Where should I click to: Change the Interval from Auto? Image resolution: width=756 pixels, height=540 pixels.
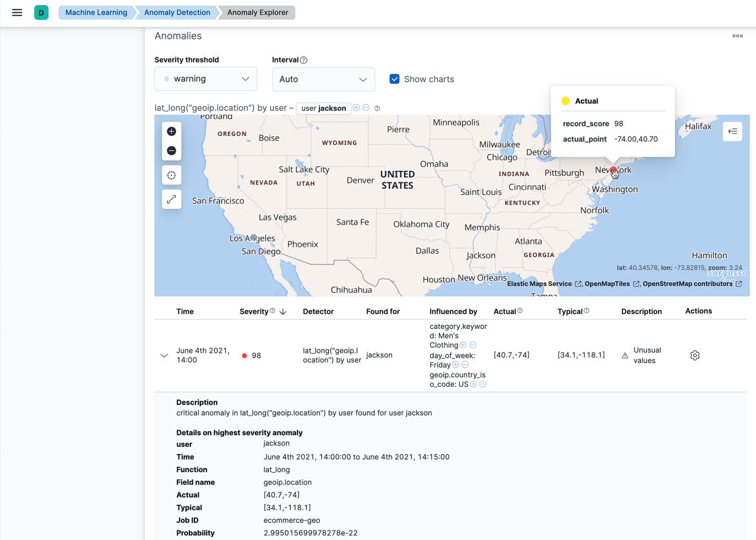(x=323, y=79)
